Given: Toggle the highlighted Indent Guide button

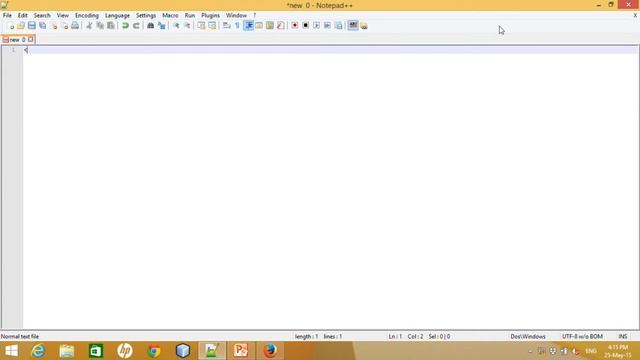Looking at the screenshot, I should tap(248, 26).
